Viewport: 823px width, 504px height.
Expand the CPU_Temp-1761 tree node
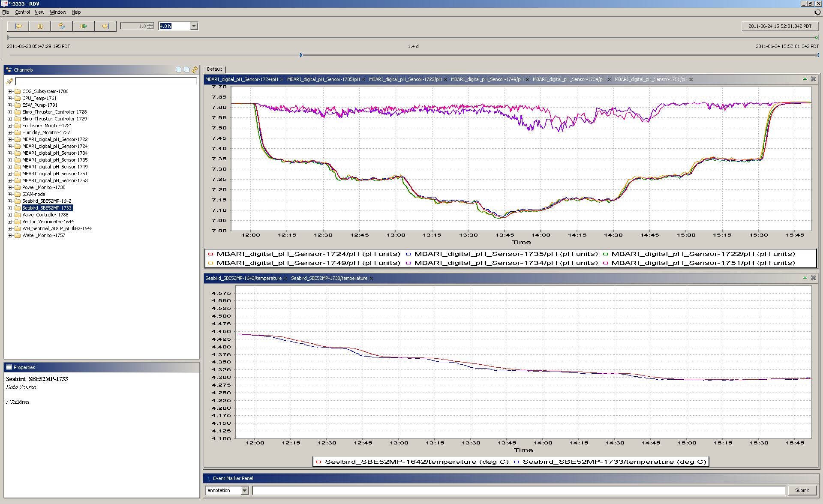10,99
